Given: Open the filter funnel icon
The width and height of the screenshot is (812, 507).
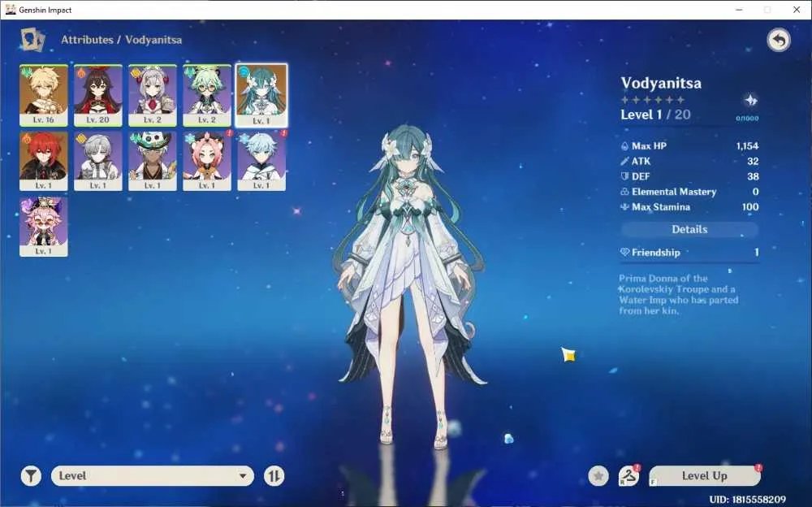Looking at the screenshot, I should 31,476.
